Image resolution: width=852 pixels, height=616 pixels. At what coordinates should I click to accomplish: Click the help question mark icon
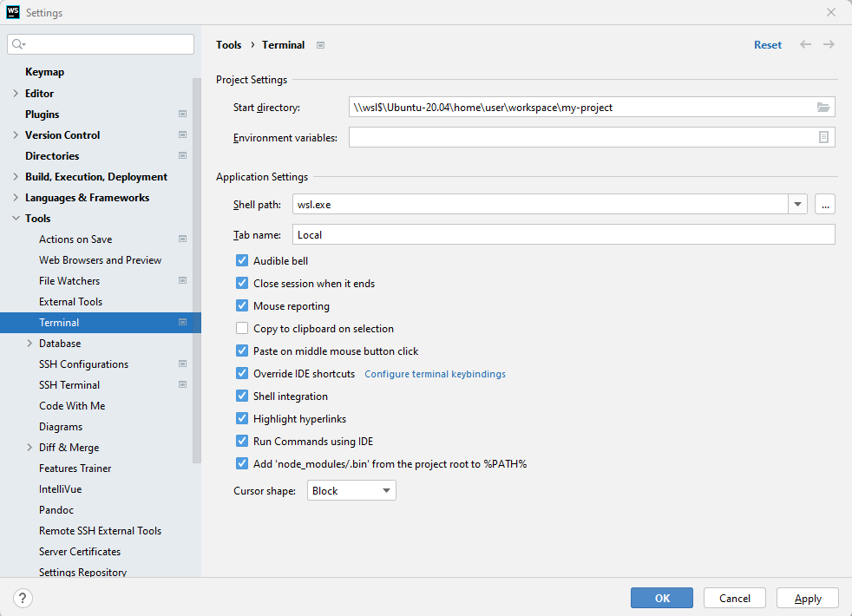pyautogui.click(x=22, y=598)
